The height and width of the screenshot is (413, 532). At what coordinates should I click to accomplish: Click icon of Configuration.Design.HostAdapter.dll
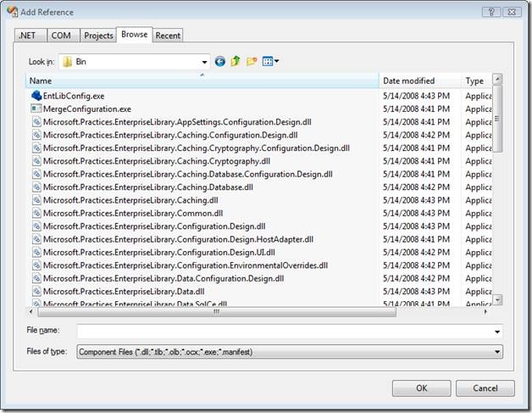(x=36, y=239)
